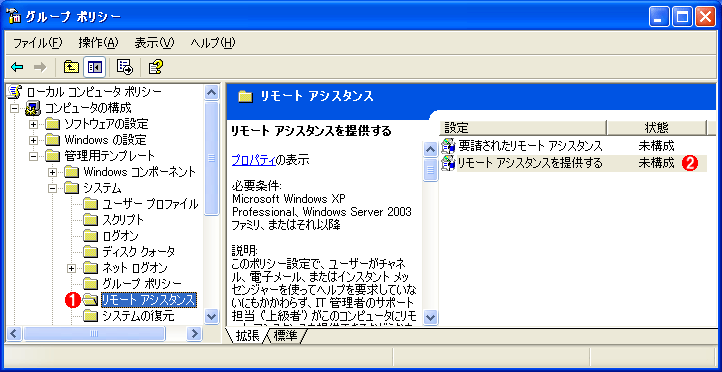
Task: Select the スクリプト tree item label
Action: [122, 220]
